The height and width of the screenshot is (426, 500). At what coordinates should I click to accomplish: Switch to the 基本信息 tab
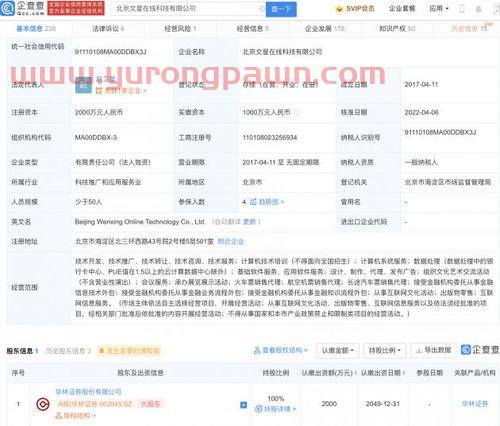[x=36, y=29]
